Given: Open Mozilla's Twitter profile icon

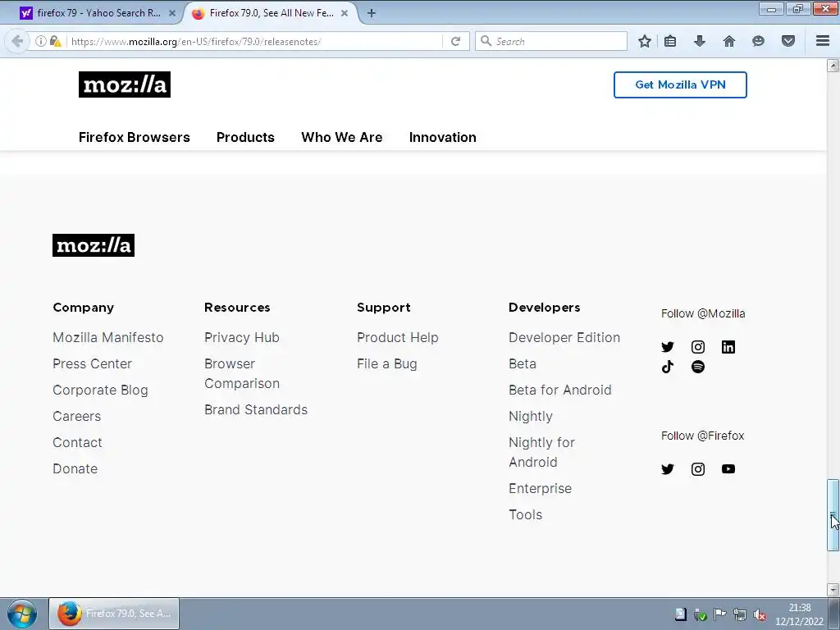Looking at the screenshot, I should click(x=668, y=347).
